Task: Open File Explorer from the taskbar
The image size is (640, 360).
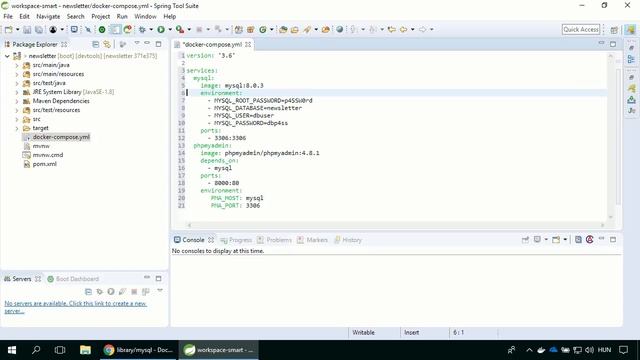Action: tap(85, 350)
